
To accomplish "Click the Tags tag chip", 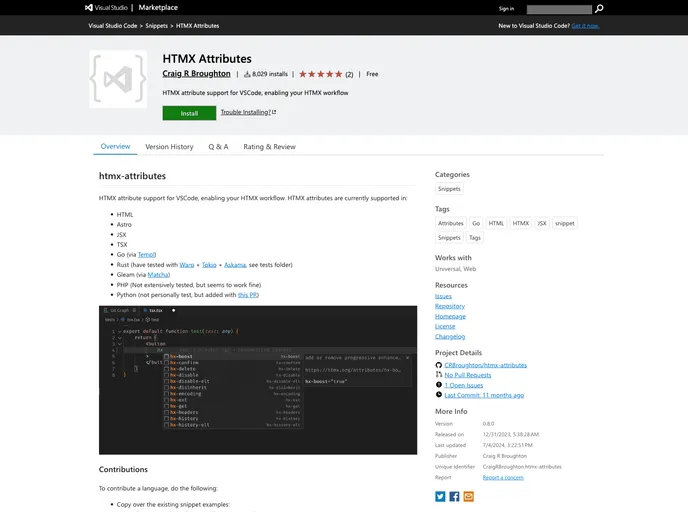I will (x=475, y=238).
